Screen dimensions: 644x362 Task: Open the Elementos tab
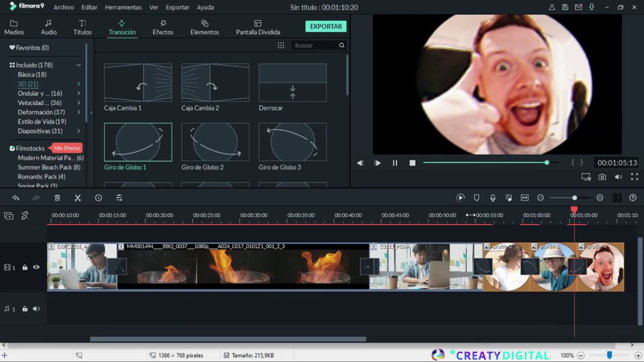point(205,27)
